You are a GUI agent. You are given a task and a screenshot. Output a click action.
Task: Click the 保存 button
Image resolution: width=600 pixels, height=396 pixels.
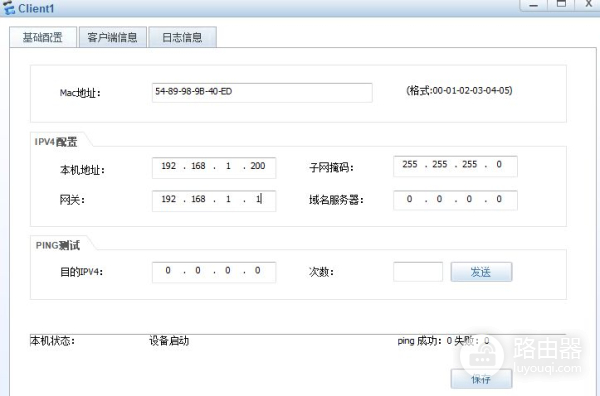pyautogui.click(x=481, y=379)
